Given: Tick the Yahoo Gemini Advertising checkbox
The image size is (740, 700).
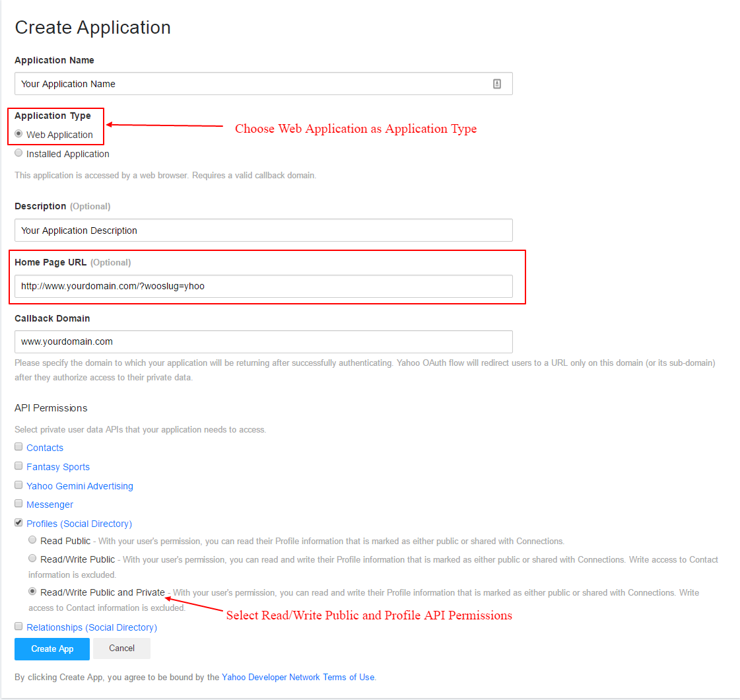Looking at the screenshot, I should click(x=18, y=485).
